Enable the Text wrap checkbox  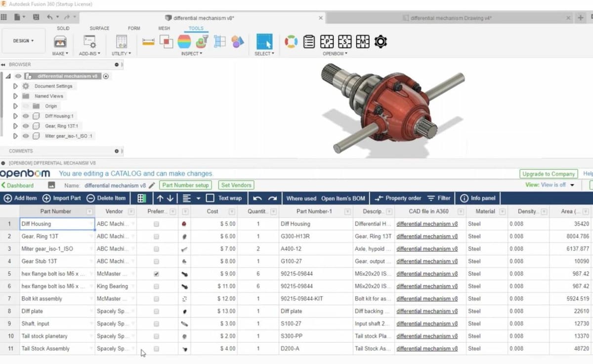click(x=210, y=199)
